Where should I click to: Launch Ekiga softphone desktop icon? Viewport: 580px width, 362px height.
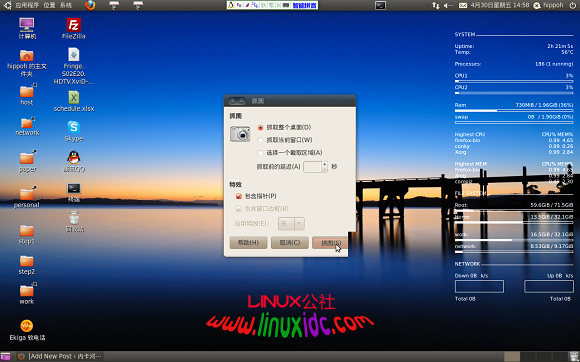(27, 330)
